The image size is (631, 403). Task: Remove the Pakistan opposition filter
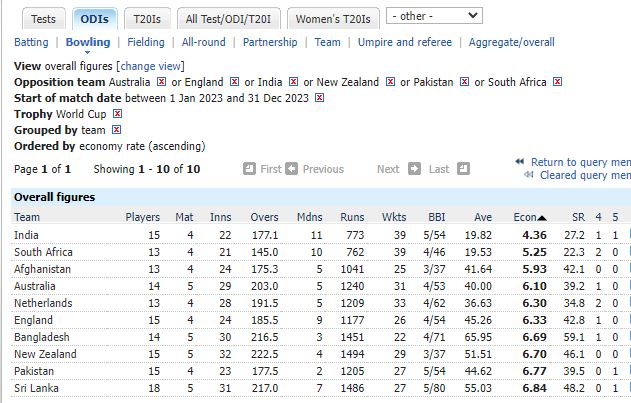[x=464, y=82]
